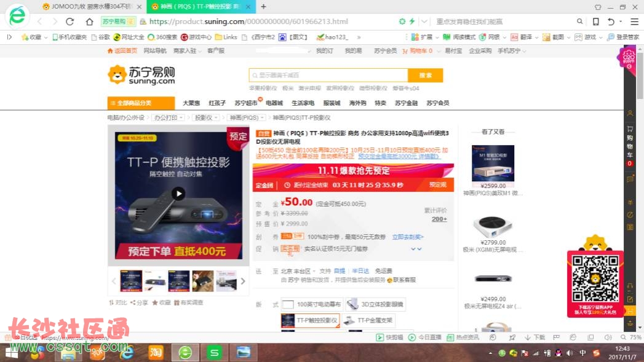Click the 立即去刮 coupon link
The image size is (644, 362).
tap(407, 237)
